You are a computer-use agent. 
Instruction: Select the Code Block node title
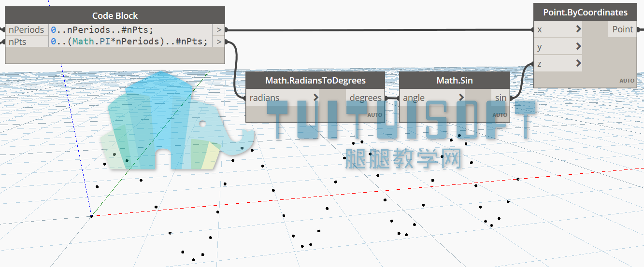115,15
